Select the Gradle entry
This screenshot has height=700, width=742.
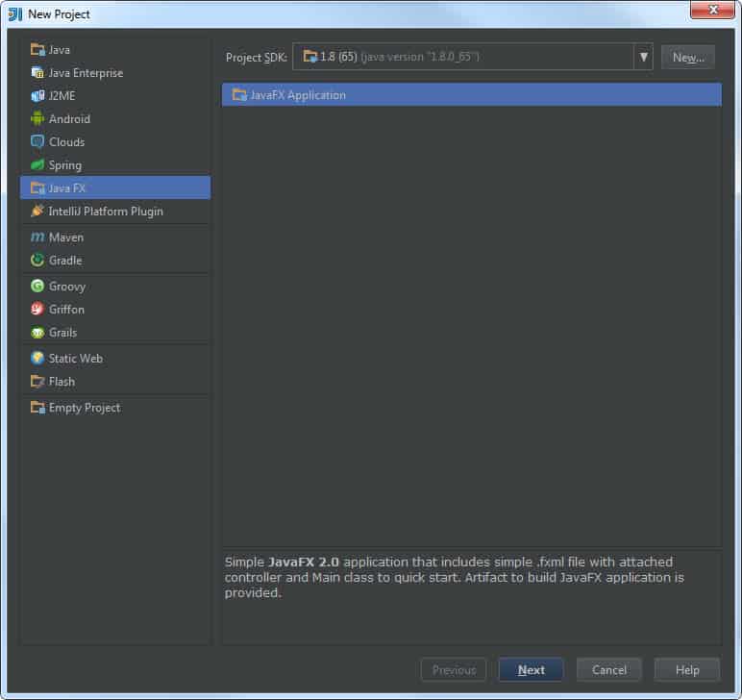(115, 261)
